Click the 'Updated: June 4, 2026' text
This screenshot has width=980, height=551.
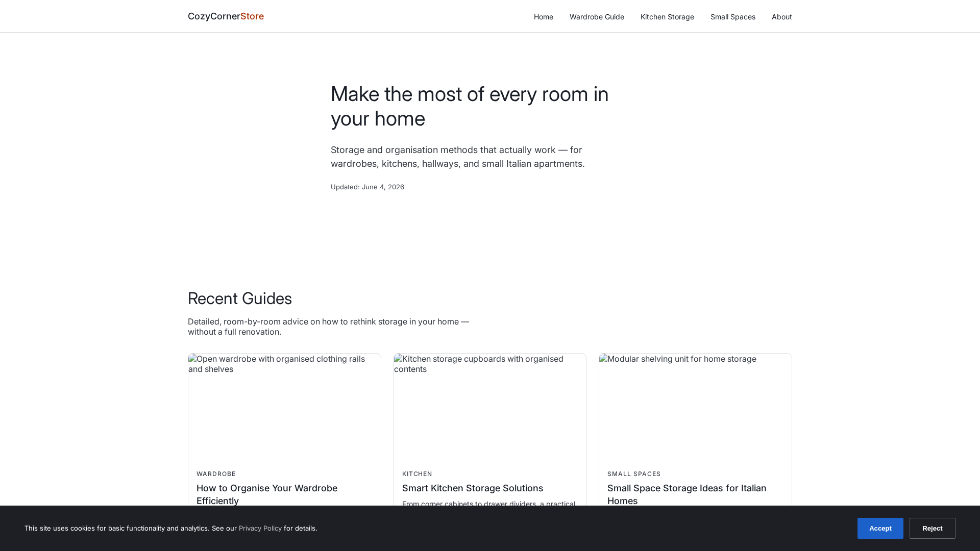(367, 187)
